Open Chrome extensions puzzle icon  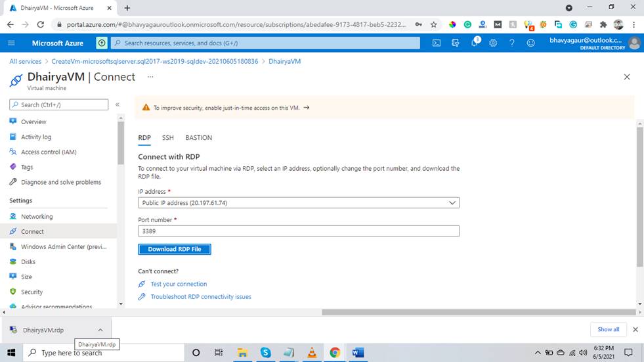click(x=603, y=25)
